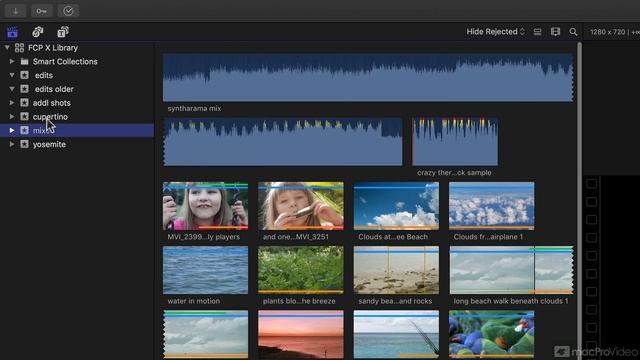Click the star icon beside edits
This screenshot has width=640, height=360.
[24, 75]
